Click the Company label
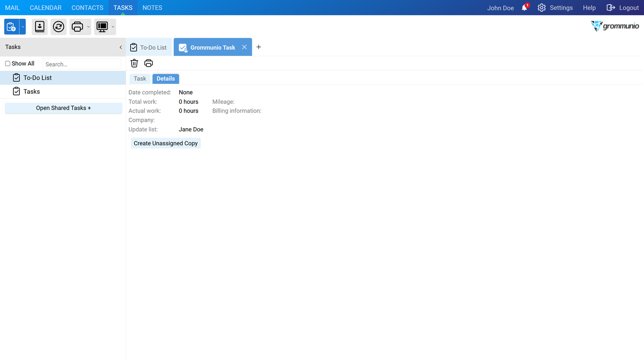 (142, 120)
